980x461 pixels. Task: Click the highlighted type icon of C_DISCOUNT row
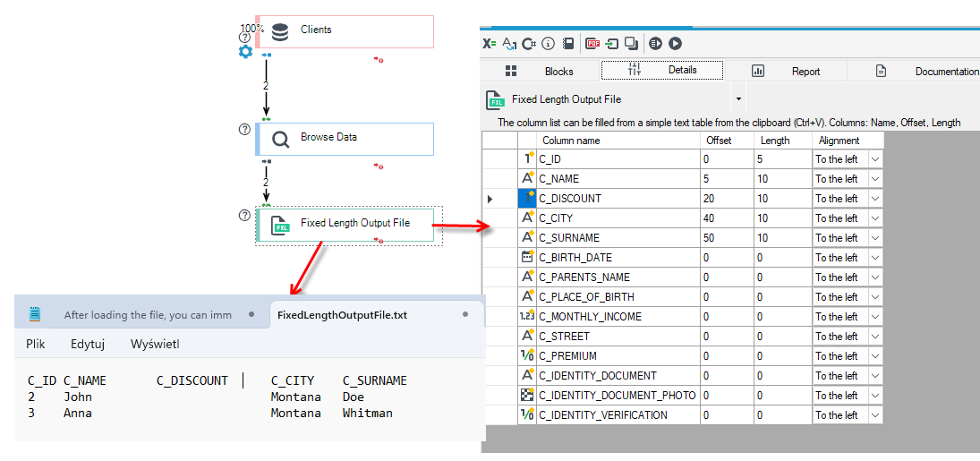pyautogui.click(x=527, y=199)
